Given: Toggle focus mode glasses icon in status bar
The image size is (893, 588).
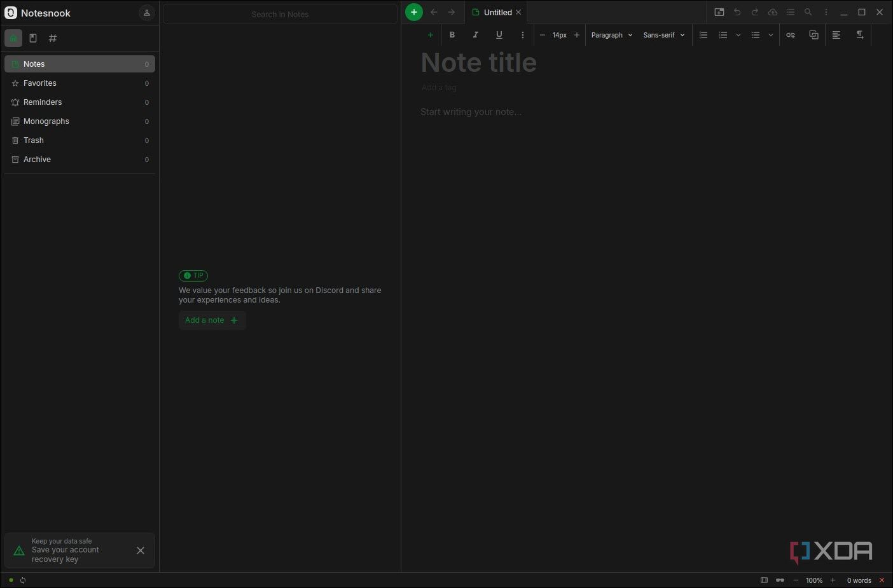Looking at the screenshot, I should point(780,580).
